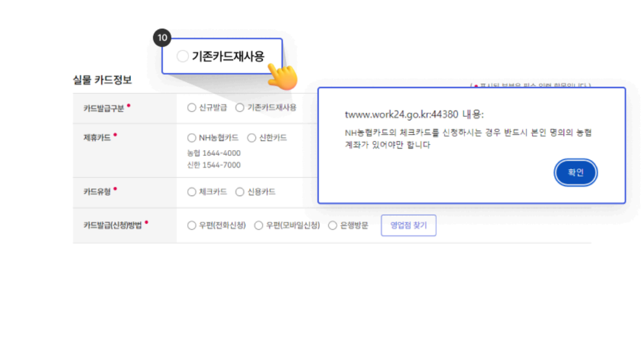Click the 카드발급(신청)방법 field label

coord(113,225)
